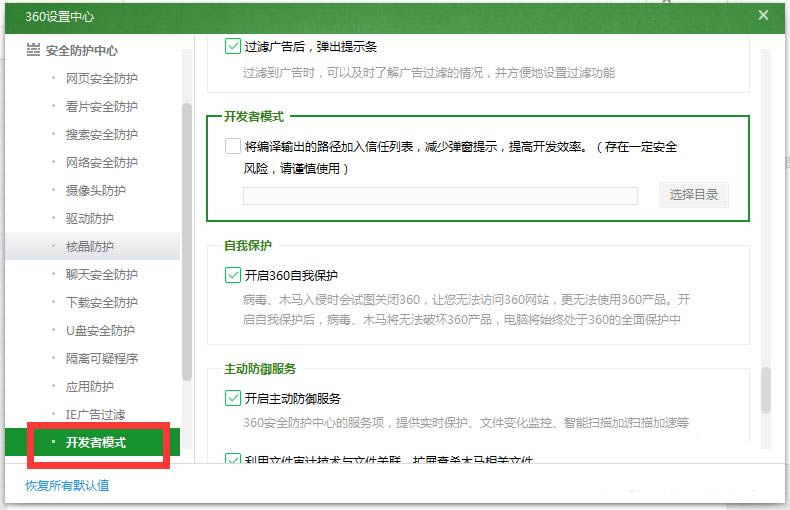Viewport: 790px width, 510px height.
Task: Toggle 过滤广告后,弹出提示条 checkbox
Action: click(x=233, y=46)
